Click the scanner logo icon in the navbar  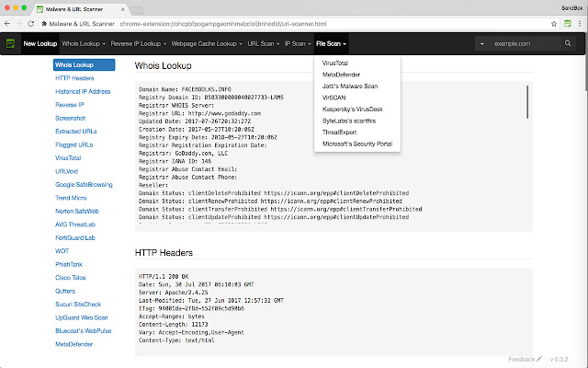coord(10,43)
